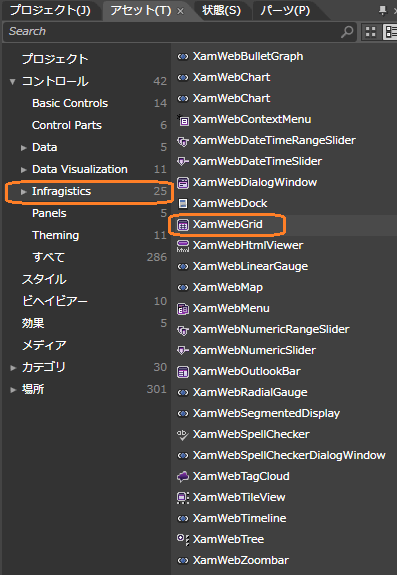Viewport: 397px width, 575px height.
Task: Click the XamWebBulletGraph control icon
Action: click(x=183, y=56)
